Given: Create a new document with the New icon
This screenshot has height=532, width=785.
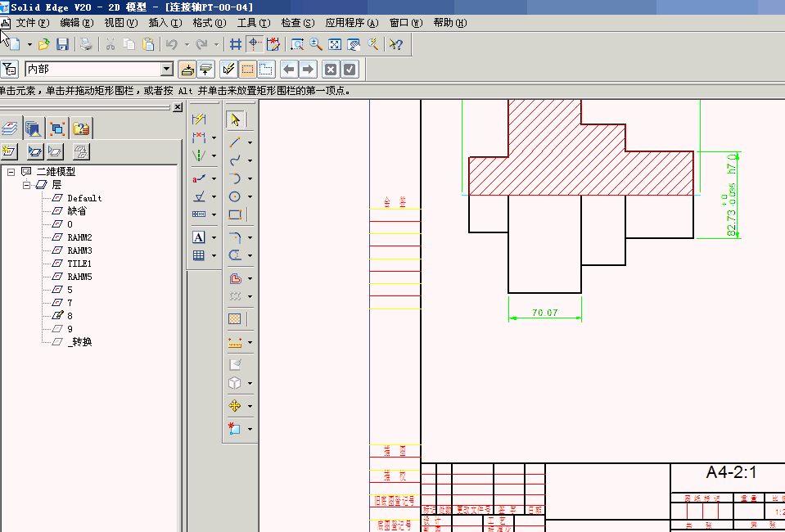Looking at the screenshot, I should pos(14,44).
